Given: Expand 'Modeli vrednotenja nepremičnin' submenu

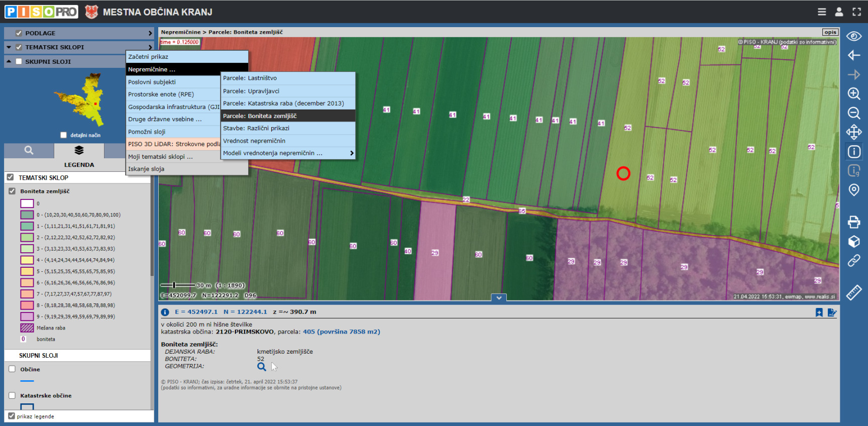Looking at the screenshot, I should pos(351,153).
